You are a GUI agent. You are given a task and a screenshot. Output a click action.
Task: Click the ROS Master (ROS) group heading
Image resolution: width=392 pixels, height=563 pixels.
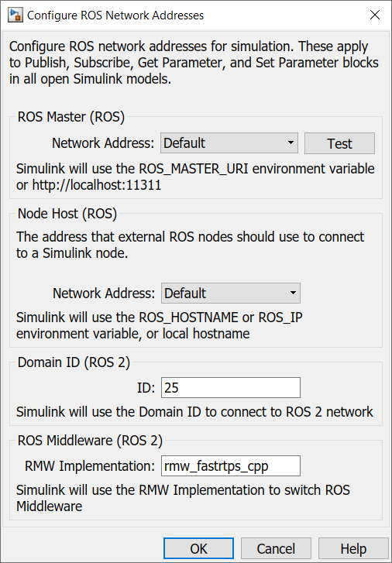coord(71,117)
